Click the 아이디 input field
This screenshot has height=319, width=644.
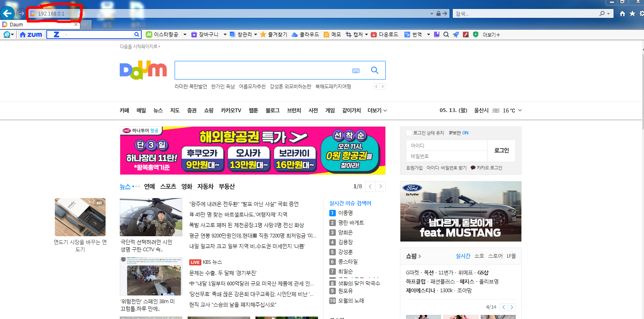pyautogui.click(x=447, y=145)
